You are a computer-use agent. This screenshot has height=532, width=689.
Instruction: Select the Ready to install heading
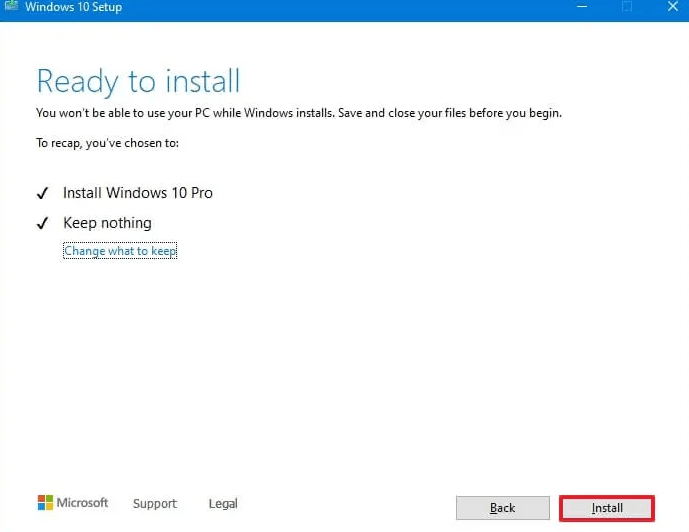(138, 82)
